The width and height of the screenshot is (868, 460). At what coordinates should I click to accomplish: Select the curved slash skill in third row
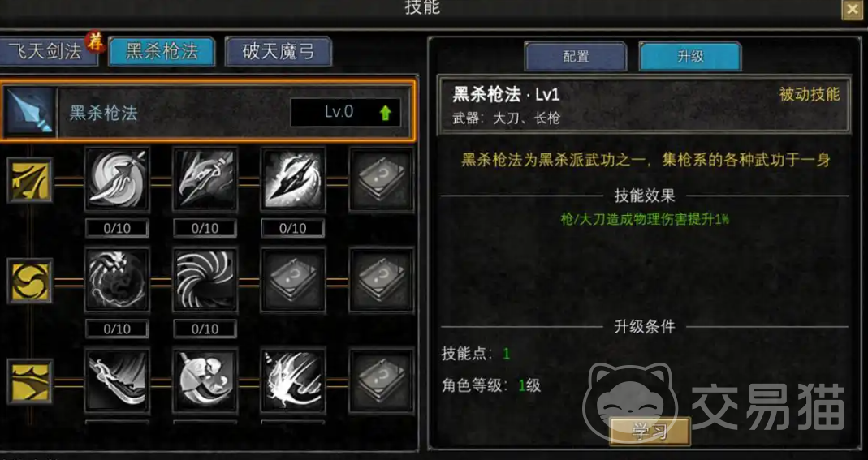click(117, 380)
